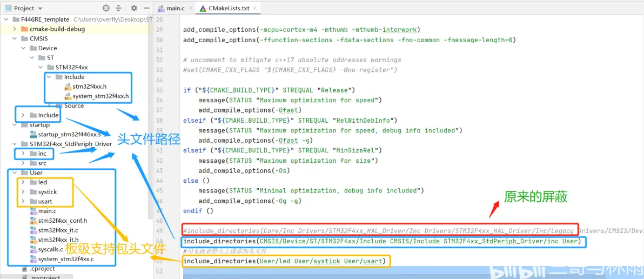Collapse the Include folder under STM32F4xx
This screenshot has height=279, width=644.
coord(49,77)
